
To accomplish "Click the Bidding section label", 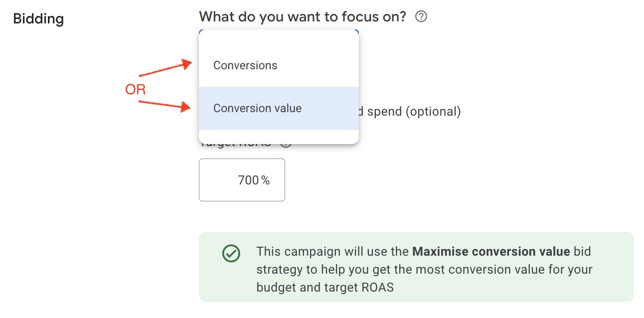I will 37,18.
